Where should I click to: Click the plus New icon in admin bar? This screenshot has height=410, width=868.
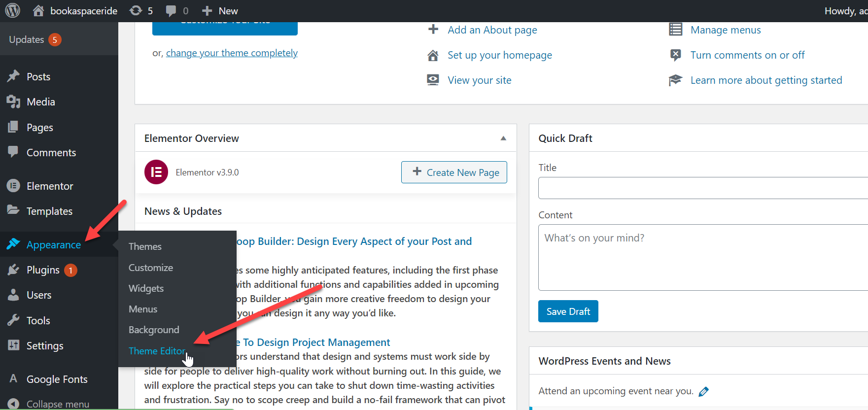coord(207,11)
